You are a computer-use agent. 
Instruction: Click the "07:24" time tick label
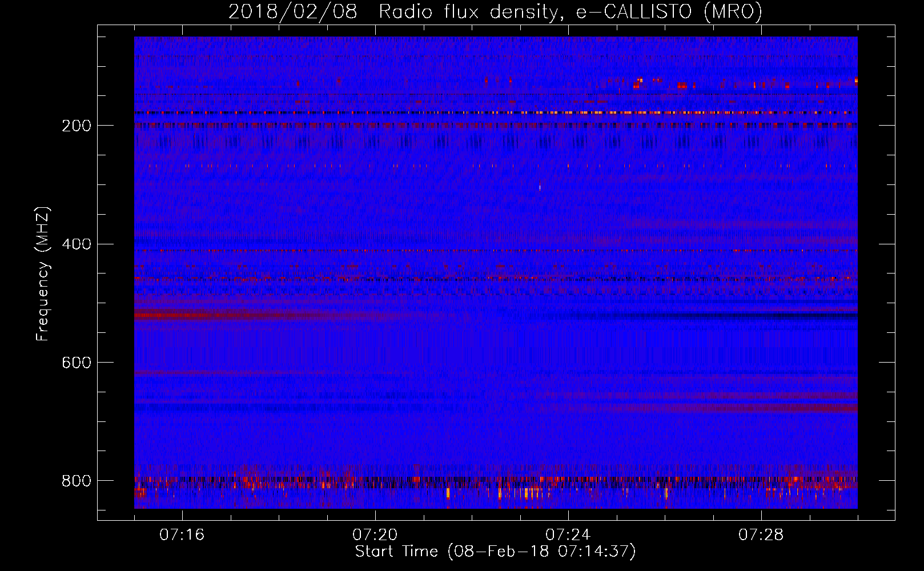[568, 535]
